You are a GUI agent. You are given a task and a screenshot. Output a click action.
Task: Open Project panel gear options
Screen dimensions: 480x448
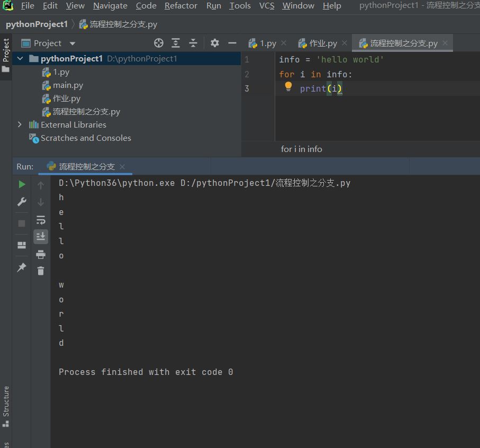(x=214, y=43)
